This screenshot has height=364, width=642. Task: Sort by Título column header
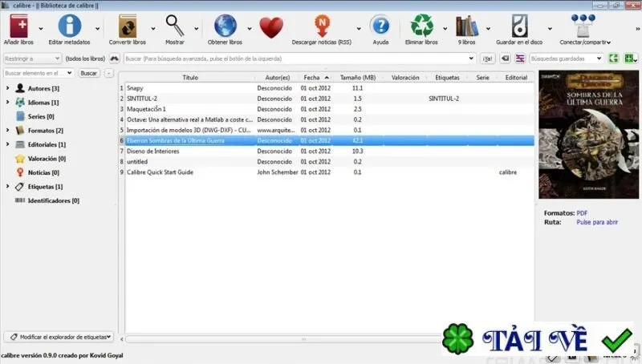190,77
